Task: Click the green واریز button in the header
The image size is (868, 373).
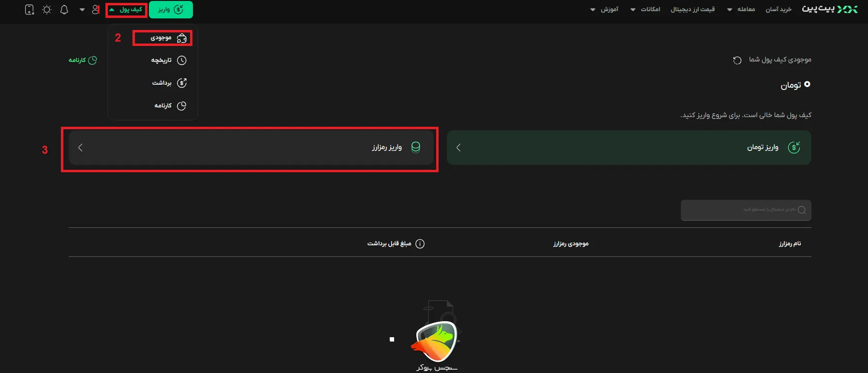Action: 171,10
